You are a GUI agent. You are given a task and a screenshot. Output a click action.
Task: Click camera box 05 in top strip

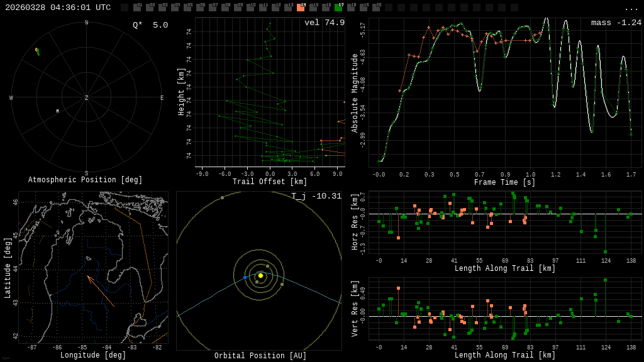tap(187, 8)
